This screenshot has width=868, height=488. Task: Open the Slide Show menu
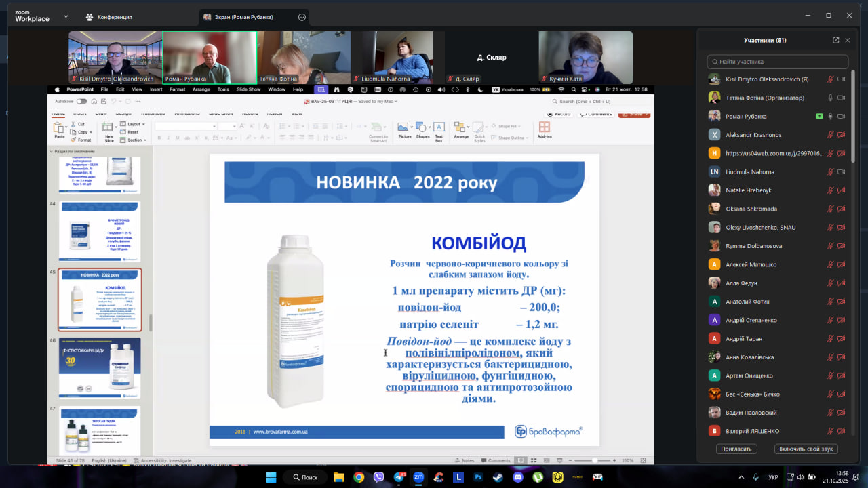(x=248, y=89)
